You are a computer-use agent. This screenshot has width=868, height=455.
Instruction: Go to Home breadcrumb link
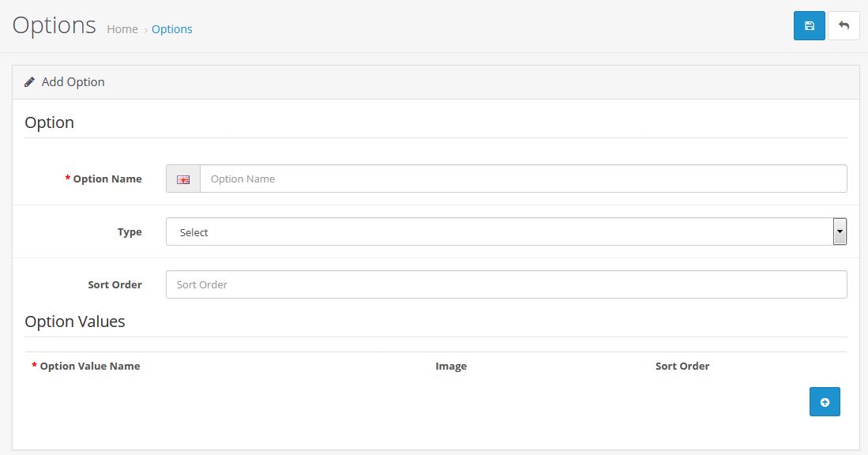click(122, 29)
